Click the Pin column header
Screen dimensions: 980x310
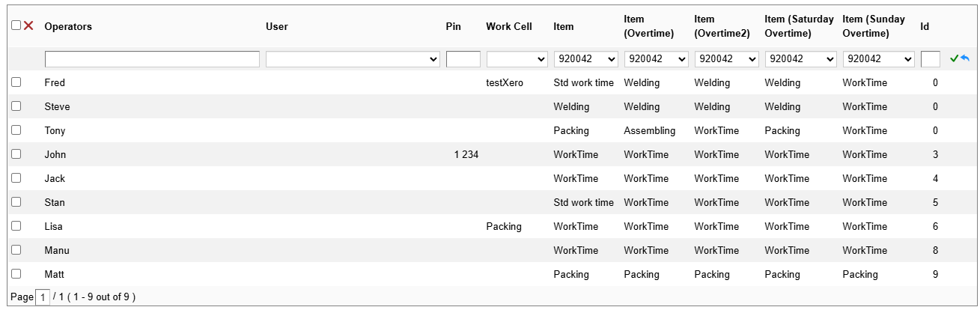pyautogui.click(x=454, y=26)
